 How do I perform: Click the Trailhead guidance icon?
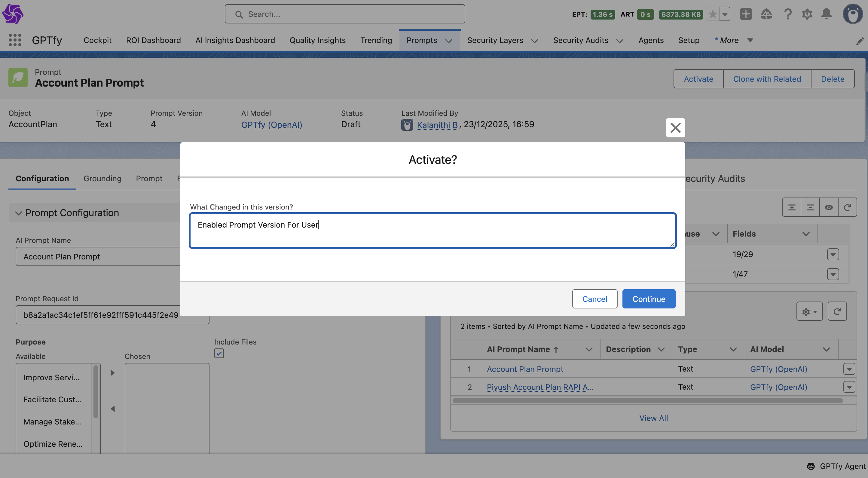tap(766, 14)
